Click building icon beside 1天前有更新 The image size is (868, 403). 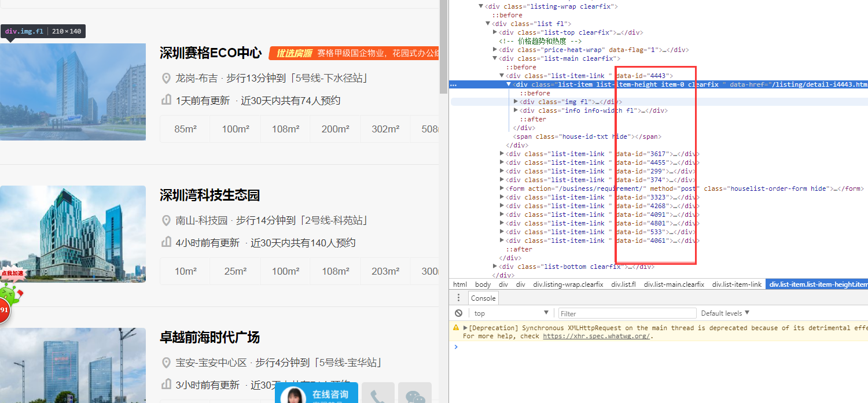click(x=167, y=101)
